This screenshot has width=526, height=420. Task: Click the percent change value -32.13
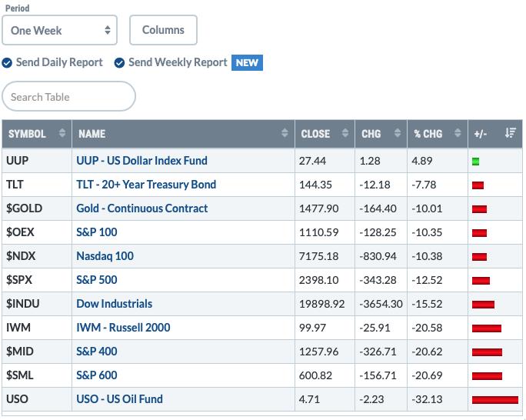(x=427, y=399)
